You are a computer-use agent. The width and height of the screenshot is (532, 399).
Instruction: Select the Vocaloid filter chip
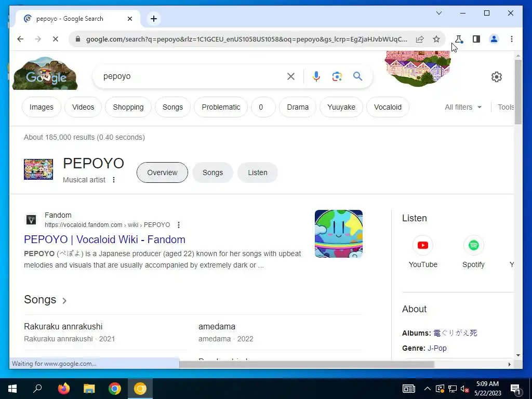pos(388,107)
